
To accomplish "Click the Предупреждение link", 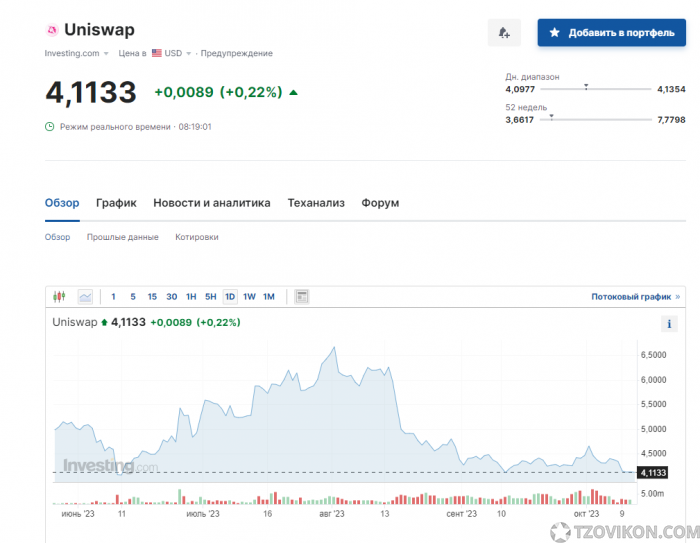I will click(x=236, y=53).
